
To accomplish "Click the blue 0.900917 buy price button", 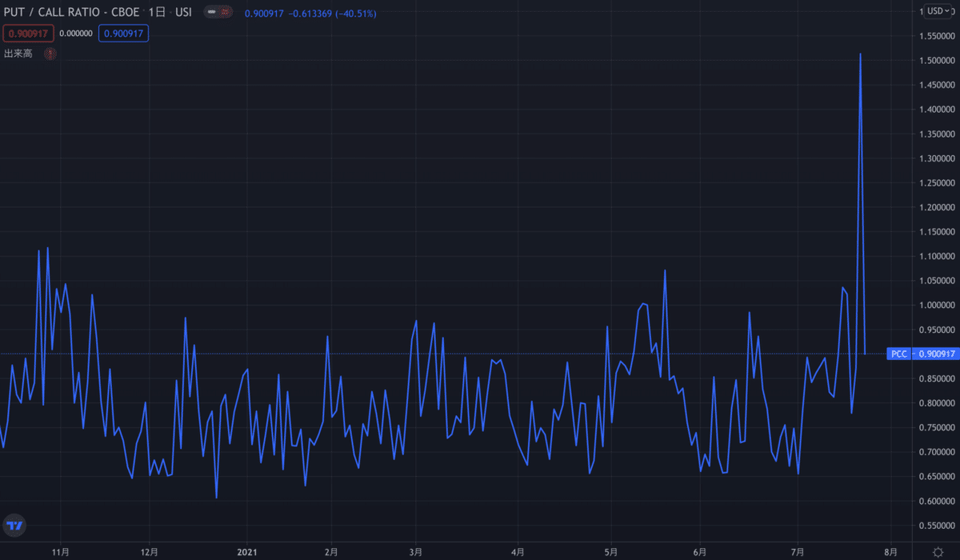I will [x=124, y=34].
